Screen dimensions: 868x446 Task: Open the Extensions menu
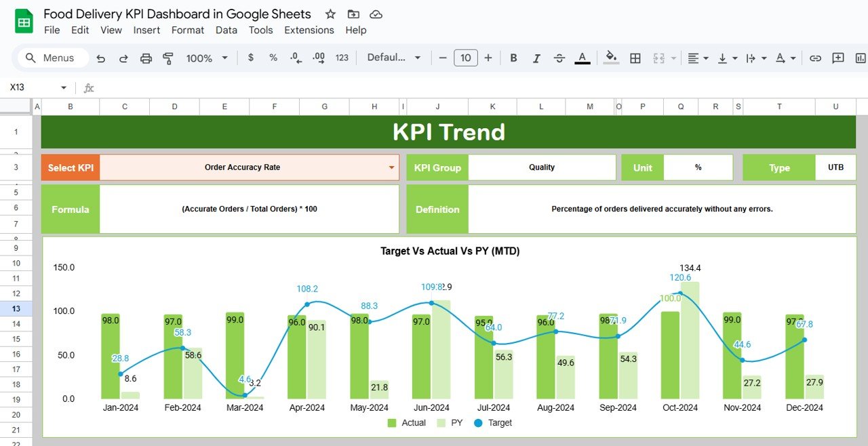[x=309, y=30]
